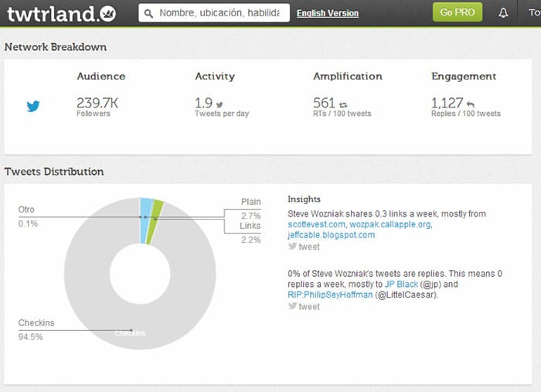Click the twtrland logo
Screen dimensions: 541x392
point(61,13)
